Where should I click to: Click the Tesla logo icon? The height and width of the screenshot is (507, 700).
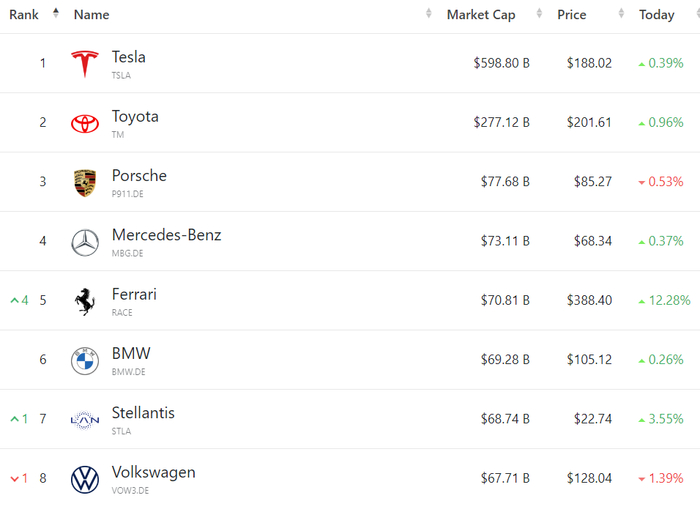pyautogui.click(x=85, y=64)
